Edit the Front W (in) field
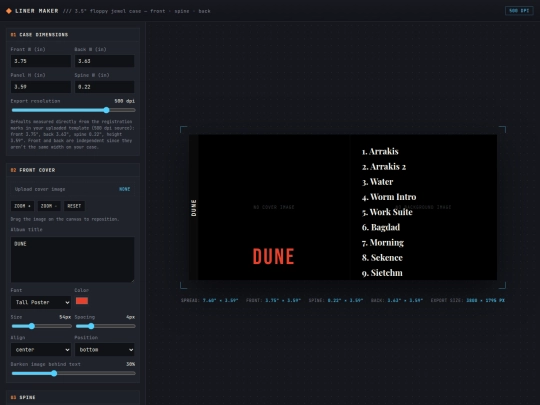 click(41, 61)
